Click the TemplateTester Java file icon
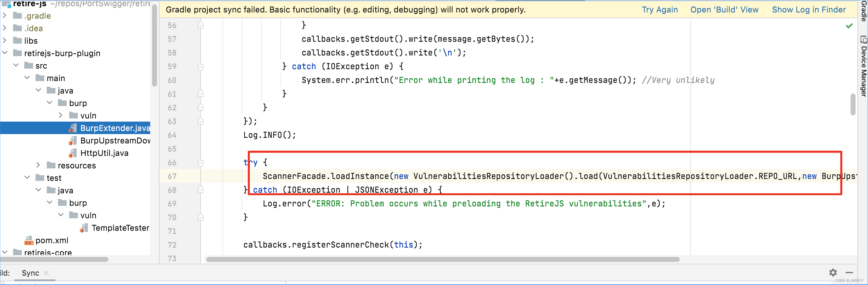Screen dimensions: 868x285 [84, 228]
